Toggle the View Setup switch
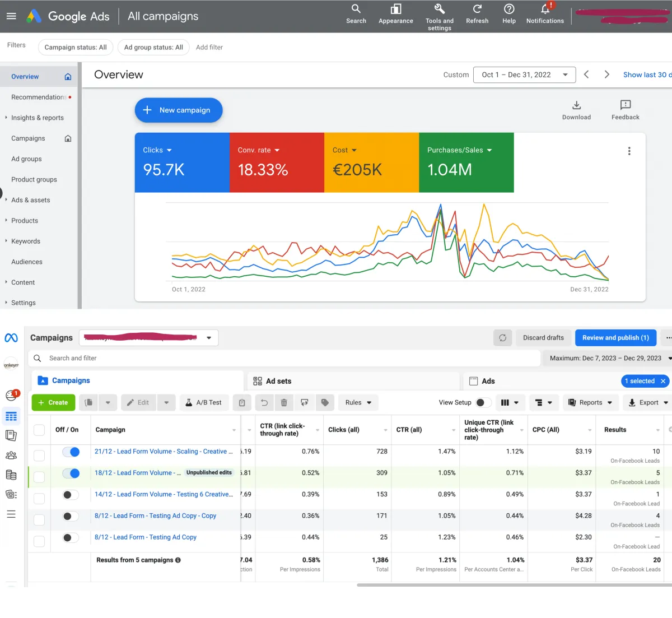 [483, 402]
